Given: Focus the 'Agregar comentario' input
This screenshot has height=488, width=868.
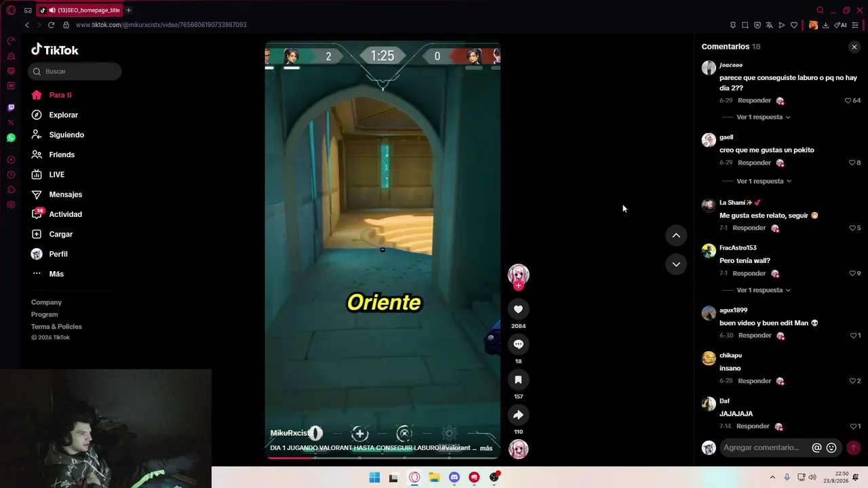Looking at the screenshot, I should (762, 447).
